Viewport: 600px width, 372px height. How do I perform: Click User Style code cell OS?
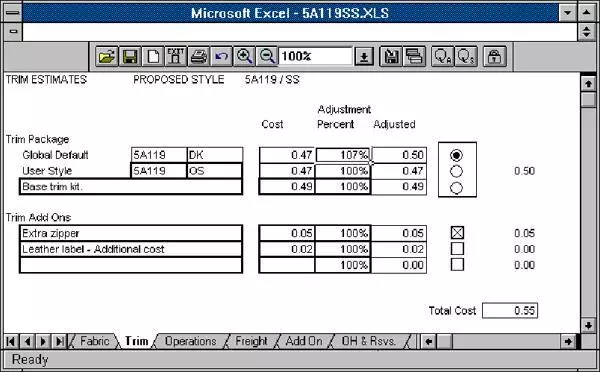point(215,171)
